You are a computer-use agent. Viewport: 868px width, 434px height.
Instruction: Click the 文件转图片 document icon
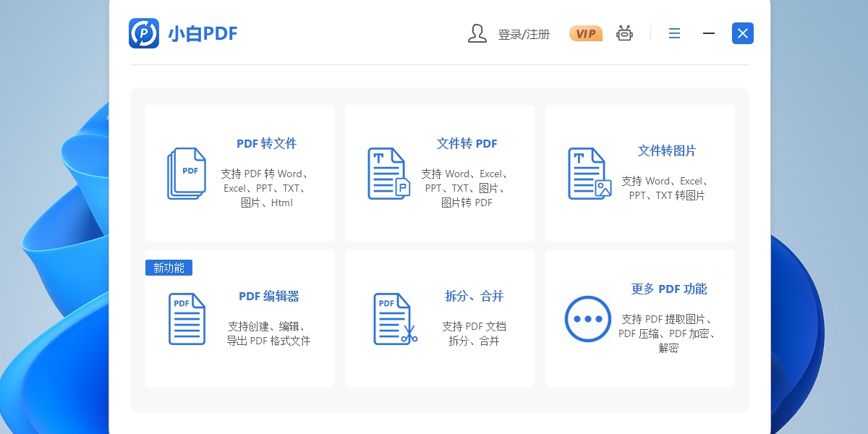(x=590, y=174)
